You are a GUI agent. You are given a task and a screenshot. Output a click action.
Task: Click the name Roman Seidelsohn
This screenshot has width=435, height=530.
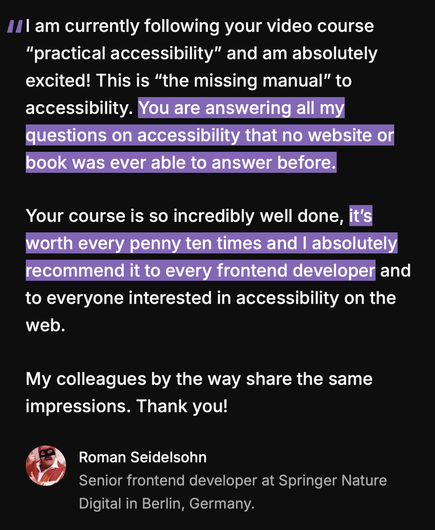(x=143, y=457)
